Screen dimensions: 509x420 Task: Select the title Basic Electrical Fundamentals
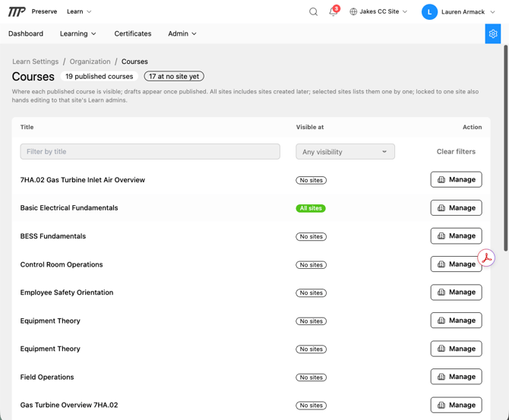click(69, 208)
